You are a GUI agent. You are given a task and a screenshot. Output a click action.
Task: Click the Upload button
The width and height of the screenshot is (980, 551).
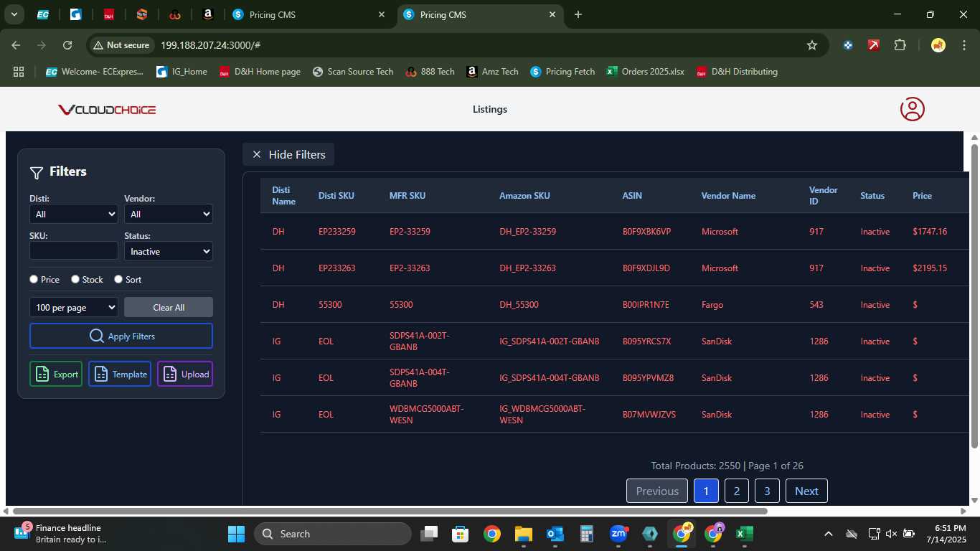[x=185, y=374]
